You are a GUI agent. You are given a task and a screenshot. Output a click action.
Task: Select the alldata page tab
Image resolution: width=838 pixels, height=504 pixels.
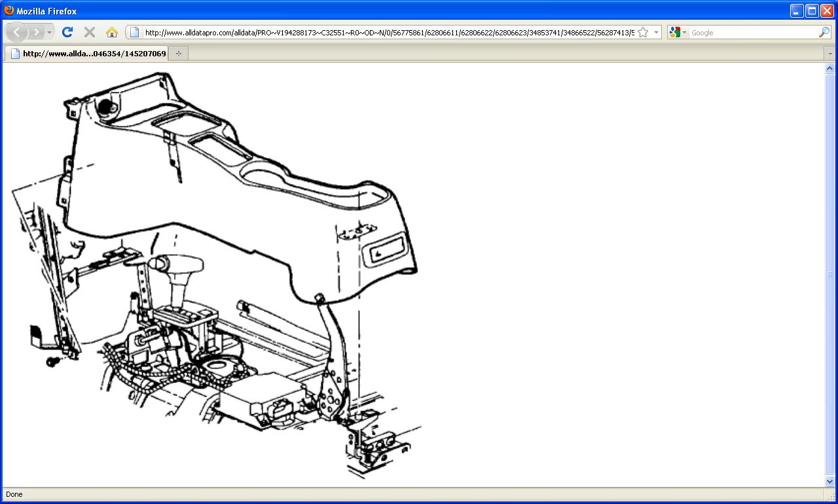(x=86, y=54)
